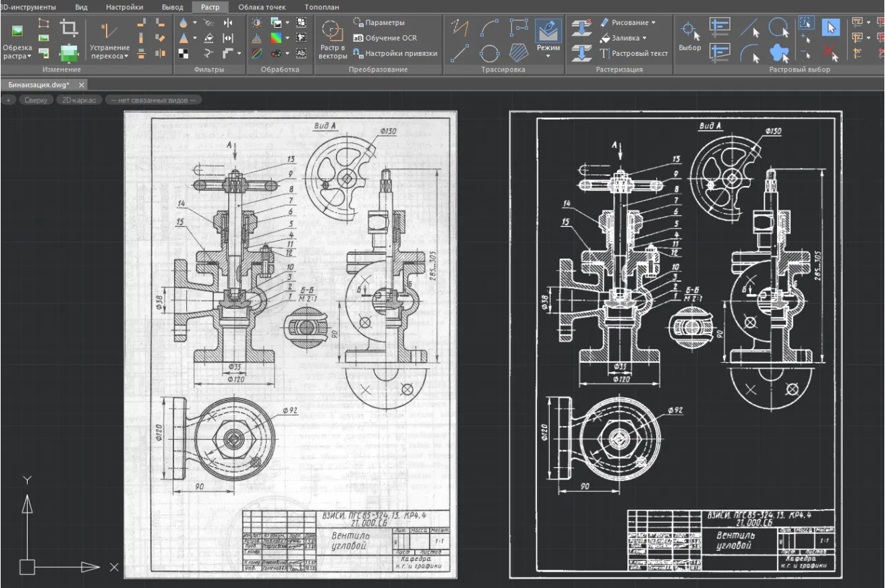Open Настройки привязки settings
The image size is (885, 588).
tap(395, 53)
